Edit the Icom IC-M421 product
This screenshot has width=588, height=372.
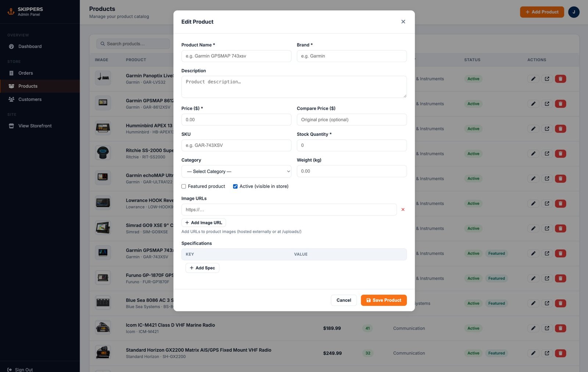click(533, 328)
